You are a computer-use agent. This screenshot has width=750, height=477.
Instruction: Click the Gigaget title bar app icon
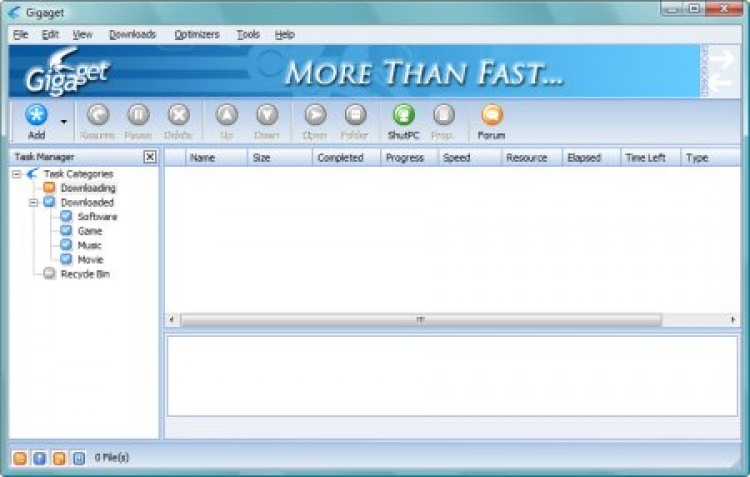coord(14,12)
